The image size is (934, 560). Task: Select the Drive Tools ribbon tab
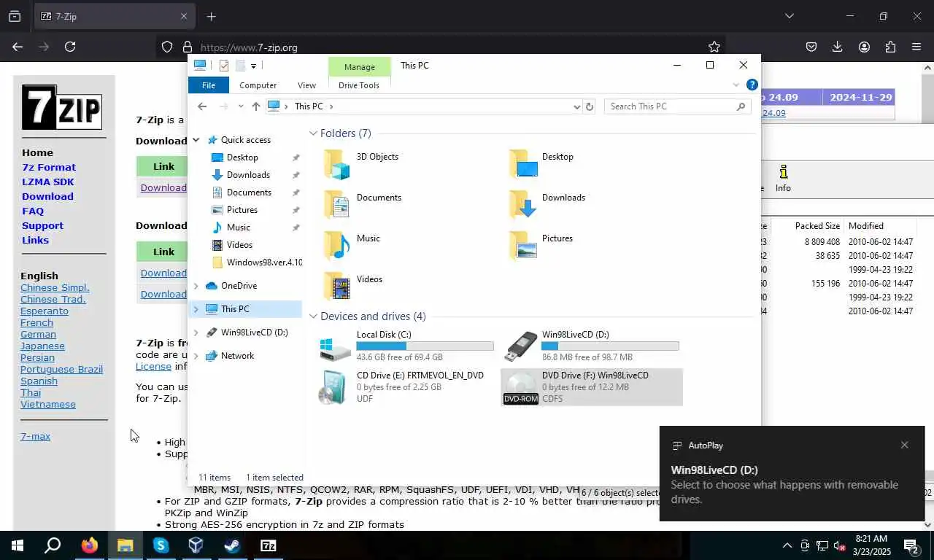click(359, 85)
